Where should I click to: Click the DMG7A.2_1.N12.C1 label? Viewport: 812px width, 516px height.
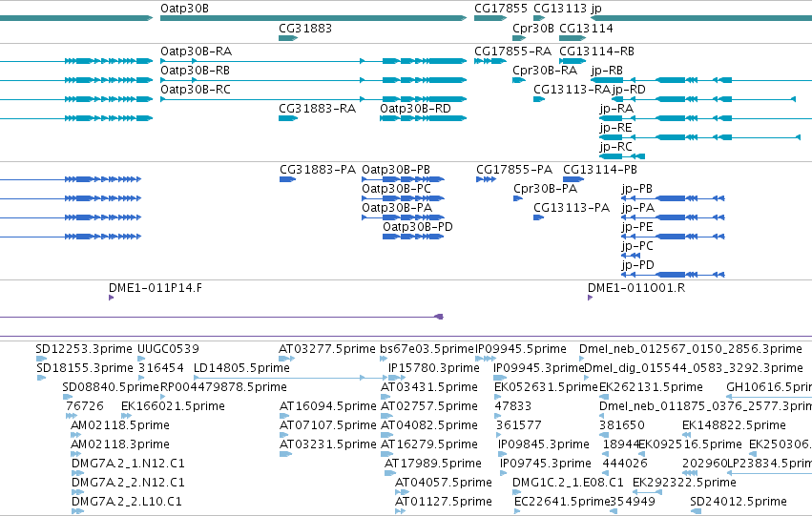tap(128, 464)
